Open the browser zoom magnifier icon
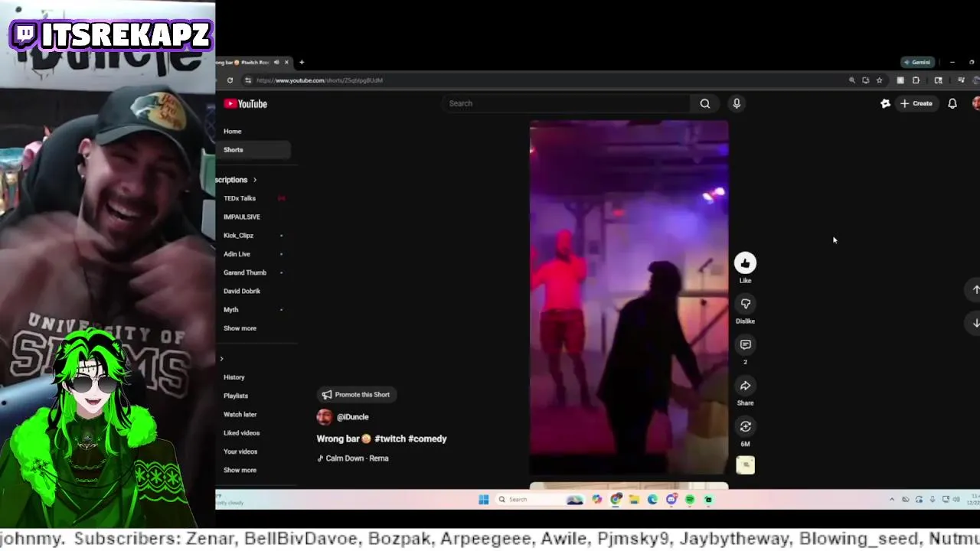The height and width of the screenshot is (551, 980). 851,80
